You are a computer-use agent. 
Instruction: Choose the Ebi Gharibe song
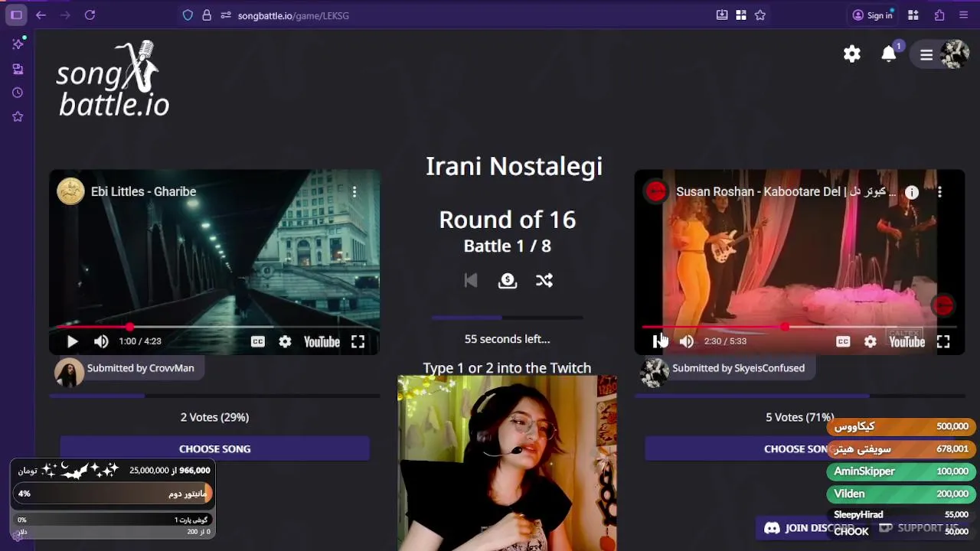[214, 449]
